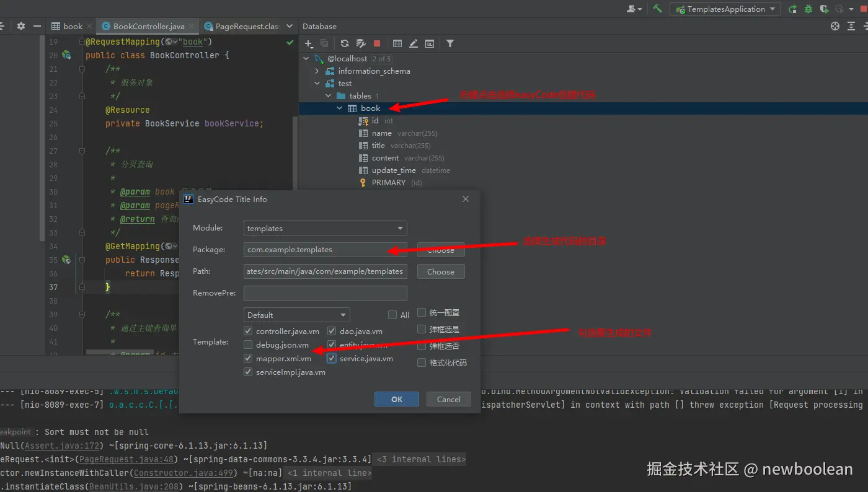Screen dimensions: 868x492
Task: Click the gutter icon on line 35
Action: [x=66, y=260]
